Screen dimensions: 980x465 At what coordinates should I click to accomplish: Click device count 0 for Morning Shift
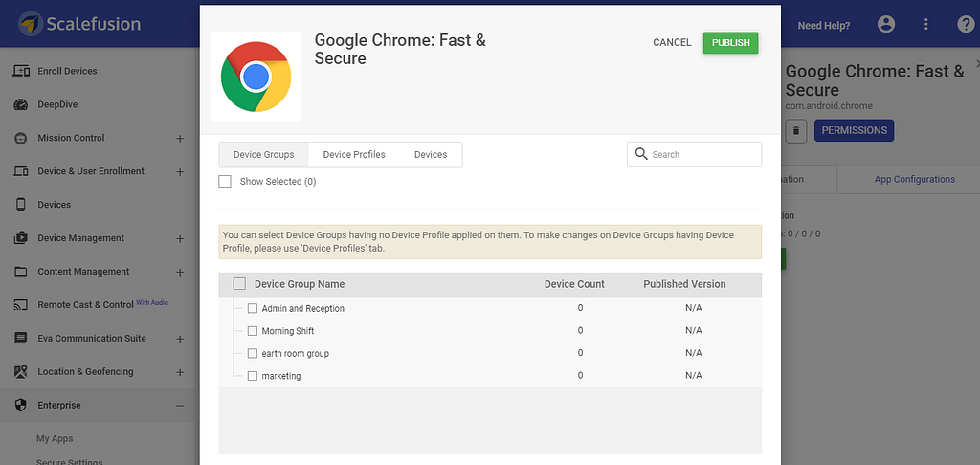pyautogui.click(x=581, y=331)
